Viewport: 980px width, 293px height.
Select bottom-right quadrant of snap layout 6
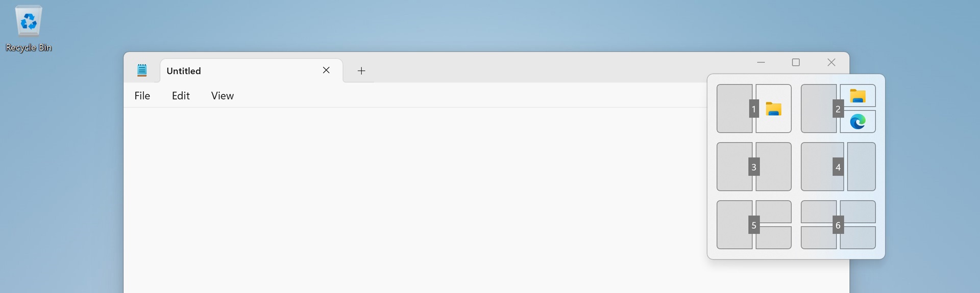(857, 237)
